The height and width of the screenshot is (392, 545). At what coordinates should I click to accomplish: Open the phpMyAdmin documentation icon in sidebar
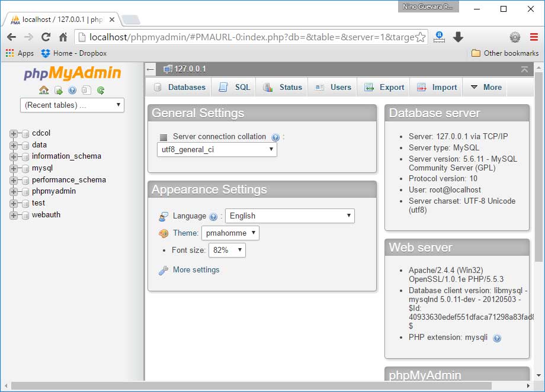click(72, 91)
